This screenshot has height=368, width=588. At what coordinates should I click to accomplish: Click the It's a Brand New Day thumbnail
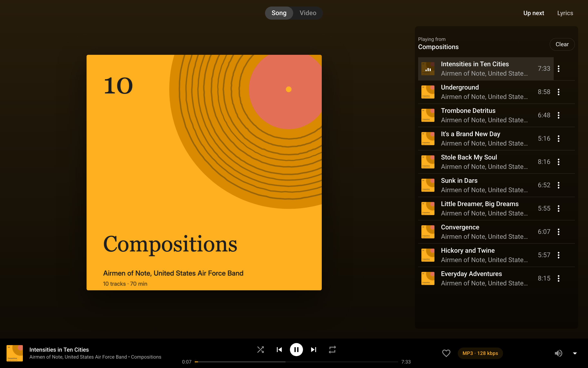(x=428, y=138)
